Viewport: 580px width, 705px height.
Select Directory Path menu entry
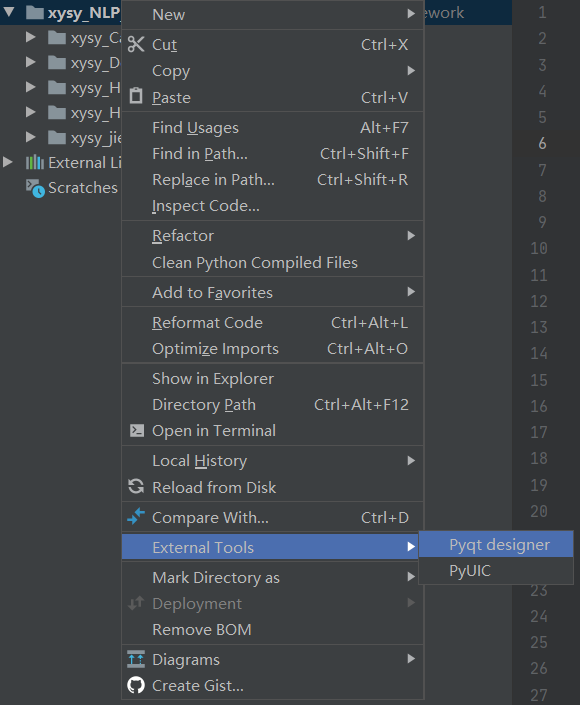point(272,405)
